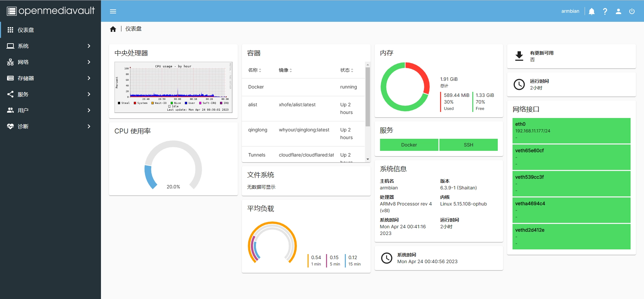Click the 1.33 GiB free memory value
This screenshot has height=299, width=644.
tap(485, 95)
